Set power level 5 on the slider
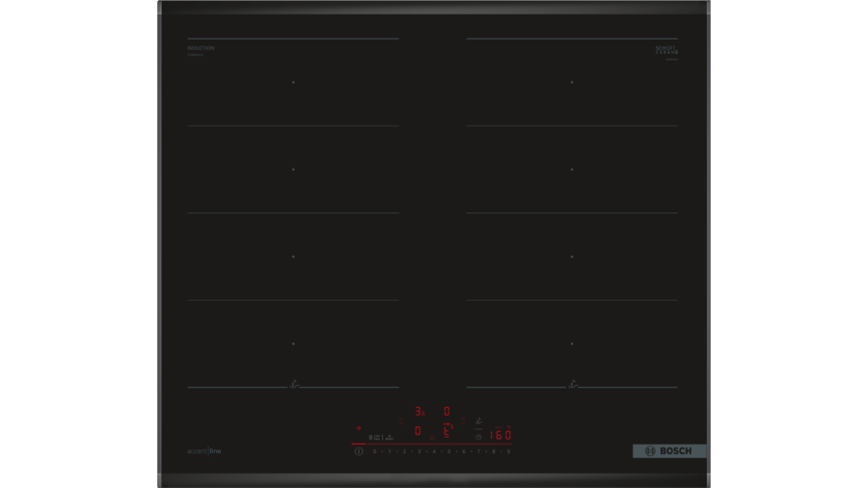Viewport: 868px width, 488px height. point(448,451)
